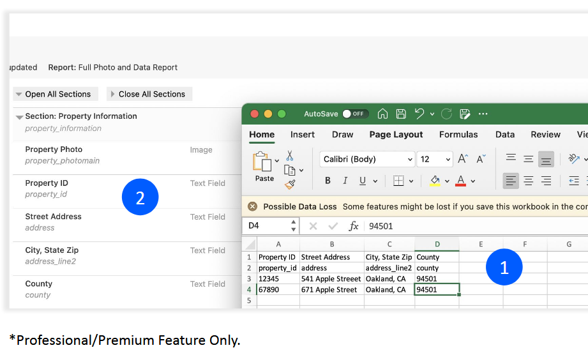Click the Increase Font Size icon
The image size is (588, 364).
pos(464,159)
